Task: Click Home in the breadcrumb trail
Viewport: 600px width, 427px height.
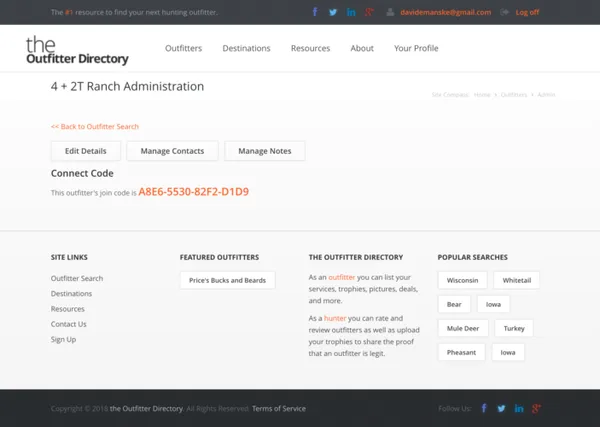Action: pyautogui.click(x=482, y=95)
